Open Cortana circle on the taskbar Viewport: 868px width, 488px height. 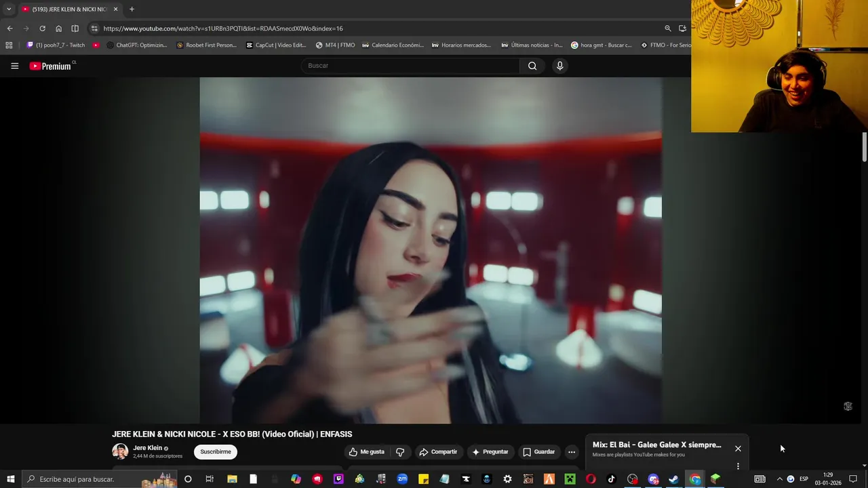click(x=188, y=479)
